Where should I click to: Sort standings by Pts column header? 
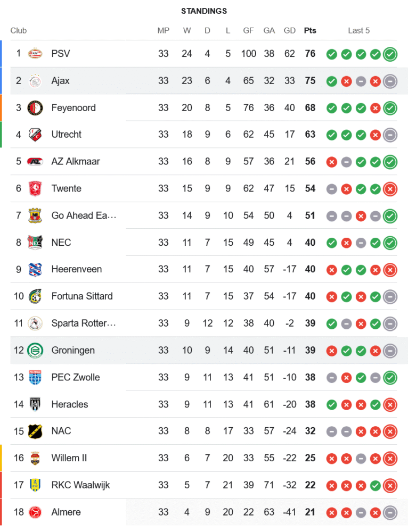click(310, 30)
